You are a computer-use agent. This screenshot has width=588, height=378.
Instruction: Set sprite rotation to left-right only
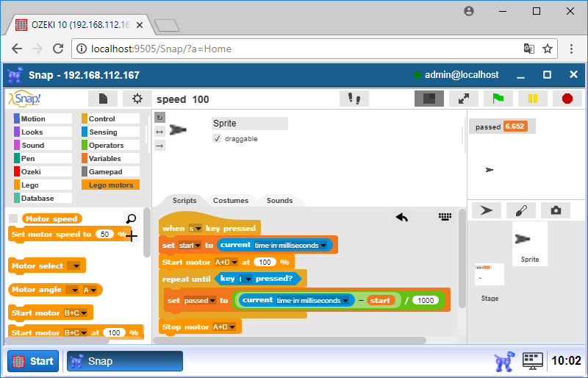(159, 132)
